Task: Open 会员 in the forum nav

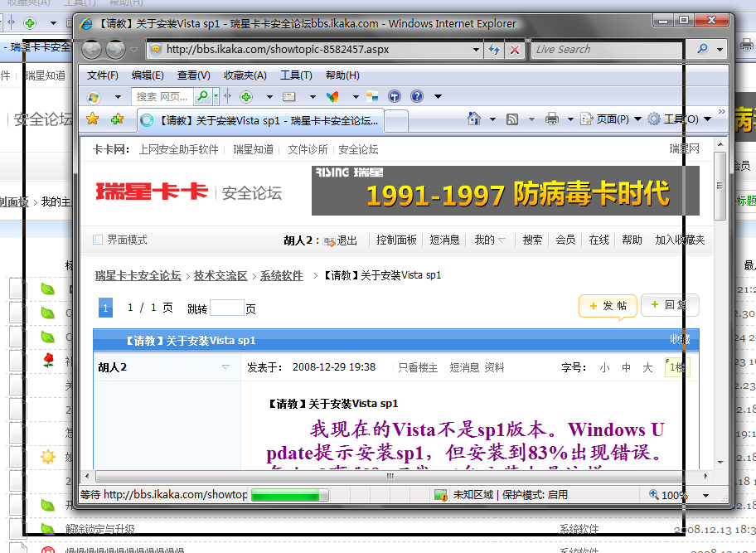Action: point(565,240)
